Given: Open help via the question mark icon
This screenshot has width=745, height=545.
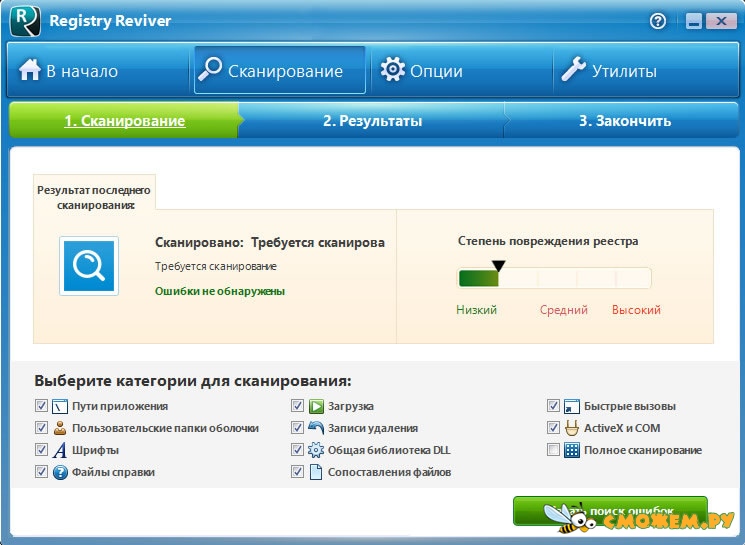Looking at the screenshot, I should coord(658,21).
